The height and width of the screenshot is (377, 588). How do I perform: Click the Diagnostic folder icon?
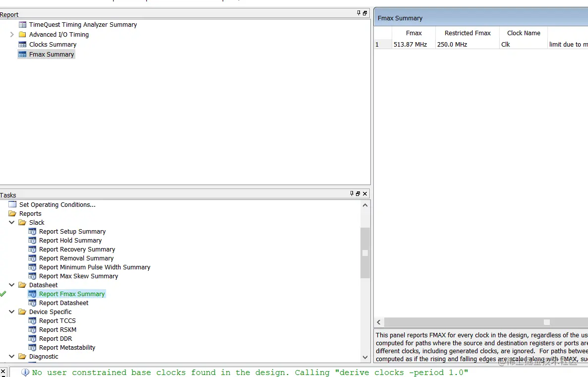[x=22, y=356]
